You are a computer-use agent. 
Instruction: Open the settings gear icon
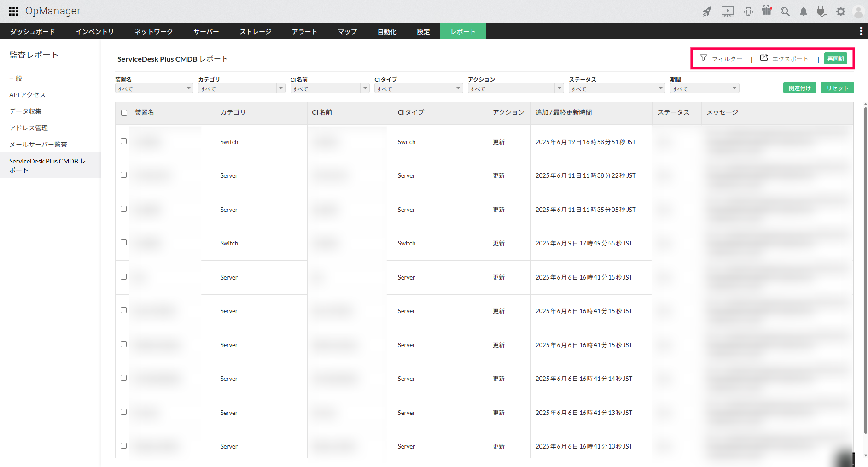point(841,12)
